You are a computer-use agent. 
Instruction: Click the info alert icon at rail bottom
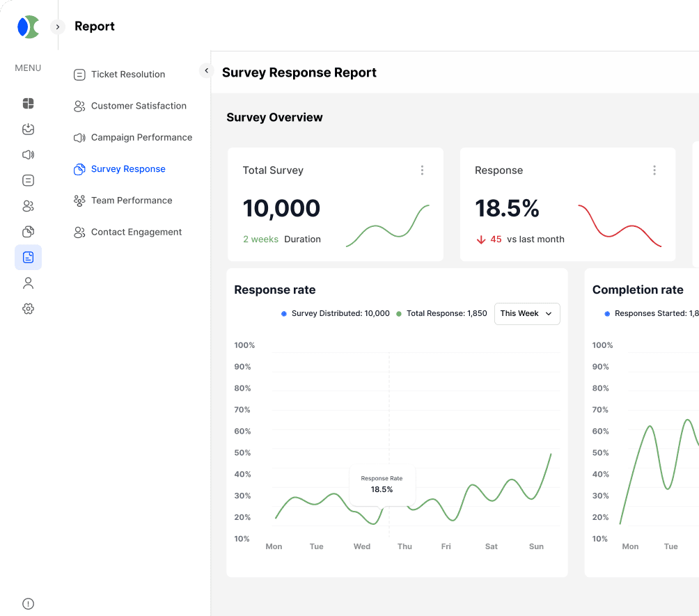click(28, 603)
